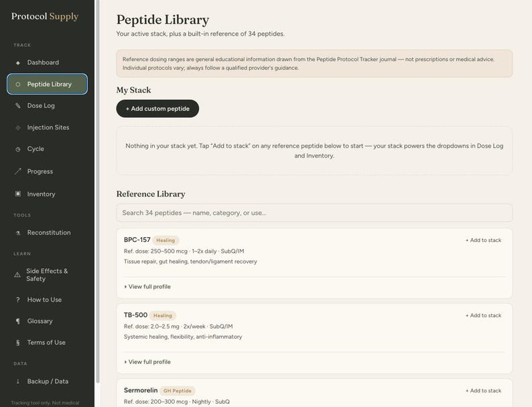Screen dimensions: 532x407
Task: Focus the Search 34 peptides field
Action: pyautogui.click(x=314, y=213)
